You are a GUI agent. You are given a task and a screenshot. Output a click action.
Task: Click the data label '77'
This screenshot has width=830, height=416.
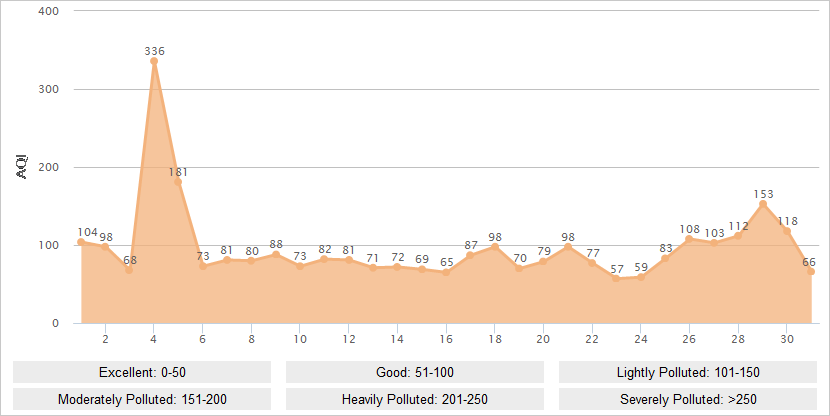point(593,253)
